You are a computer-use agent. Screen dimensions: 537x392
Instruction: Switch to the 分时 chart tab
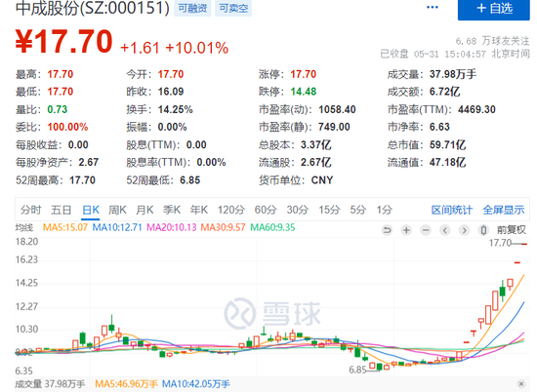click(30, 210)
